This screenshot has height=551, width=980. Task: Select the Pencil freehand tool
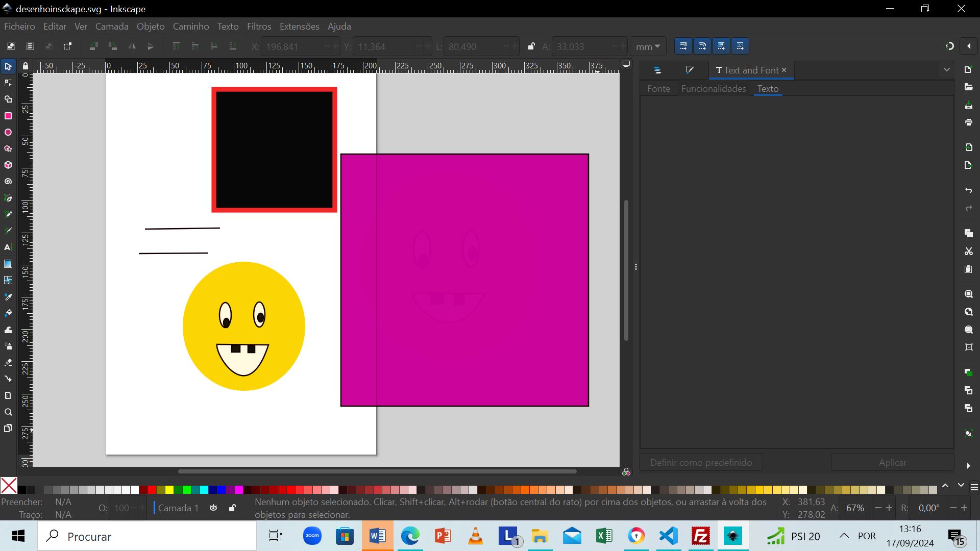click(x=8, y=214)
